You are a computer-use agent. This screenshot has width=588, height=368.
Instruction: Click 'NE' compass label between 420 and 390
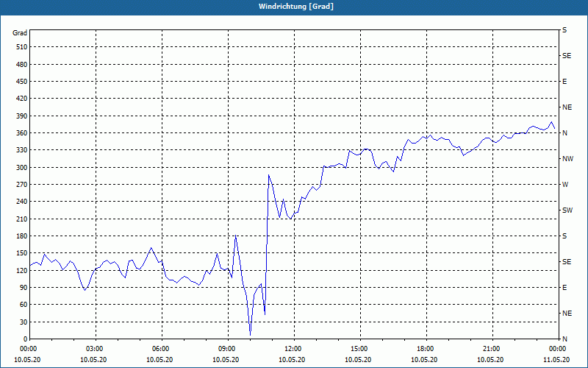pos(567,107)
